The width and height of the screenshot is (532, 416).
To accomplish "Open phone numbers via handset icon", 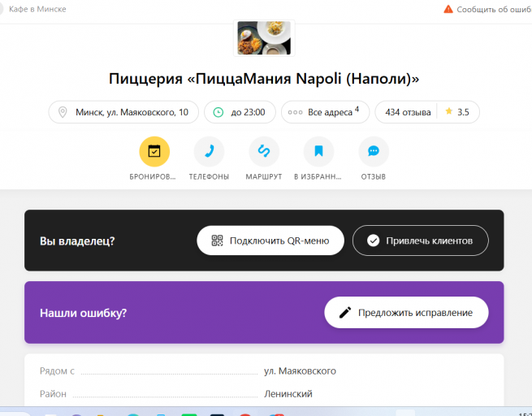I will (x=209, y=151).
